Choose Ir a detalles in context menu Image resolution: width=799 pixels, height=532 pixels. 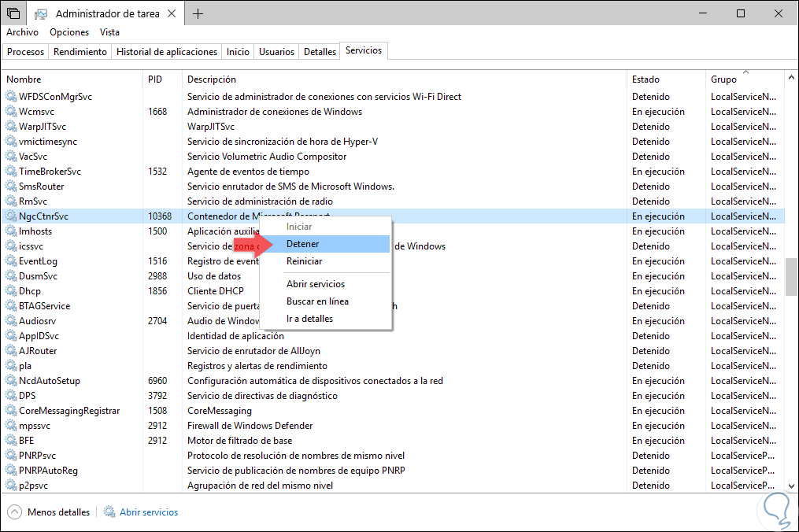pos(326,319)
